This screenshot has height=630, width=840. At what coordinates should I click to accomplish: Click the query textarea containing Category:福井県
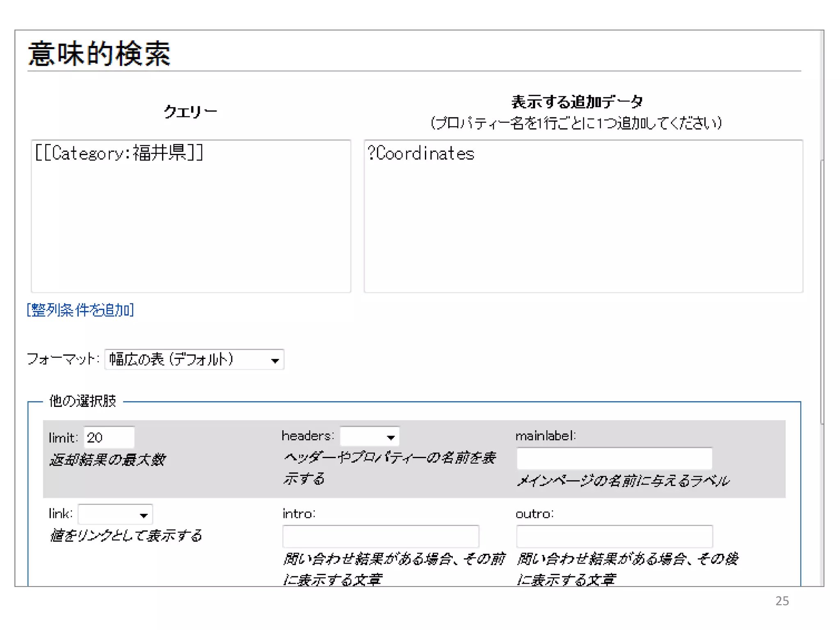(191, 216)
